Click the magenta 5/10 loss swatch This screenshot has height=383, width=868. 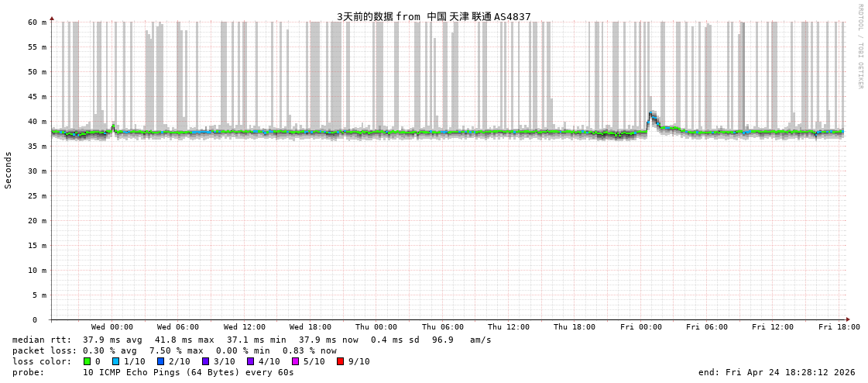pos(296,361)
